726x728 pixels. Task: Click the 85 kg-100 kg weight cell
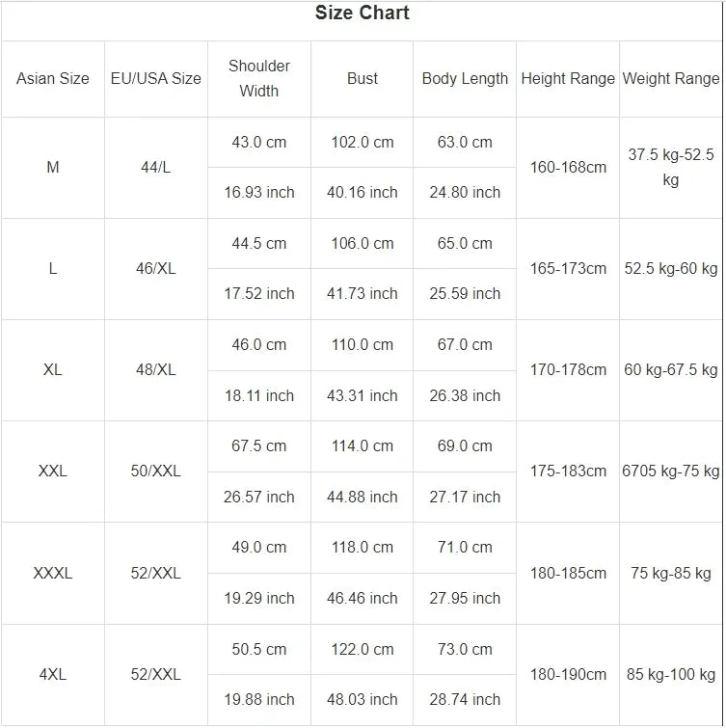(x=671, y=675)
